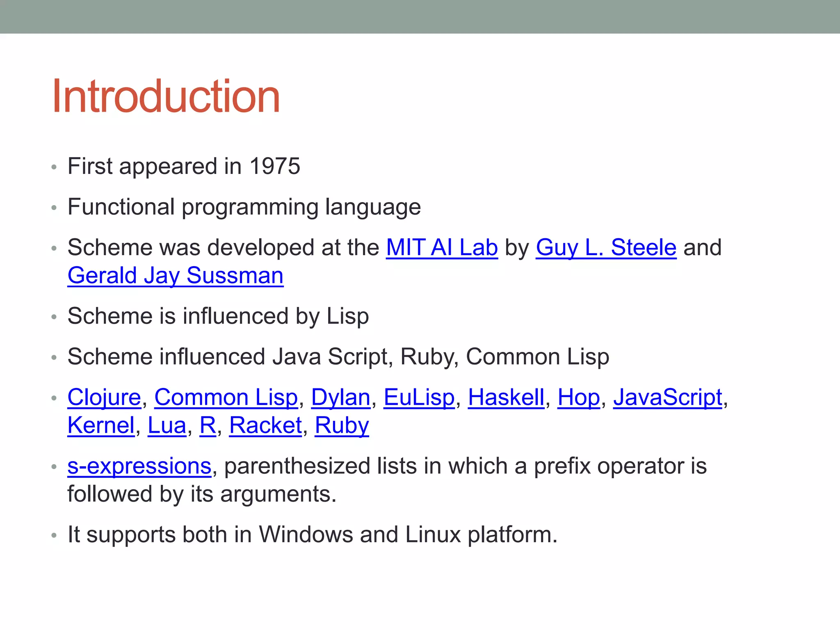Screen dimensions: 840x630
Task: Click the Lua hyperlink
Action: coord(167,425)
